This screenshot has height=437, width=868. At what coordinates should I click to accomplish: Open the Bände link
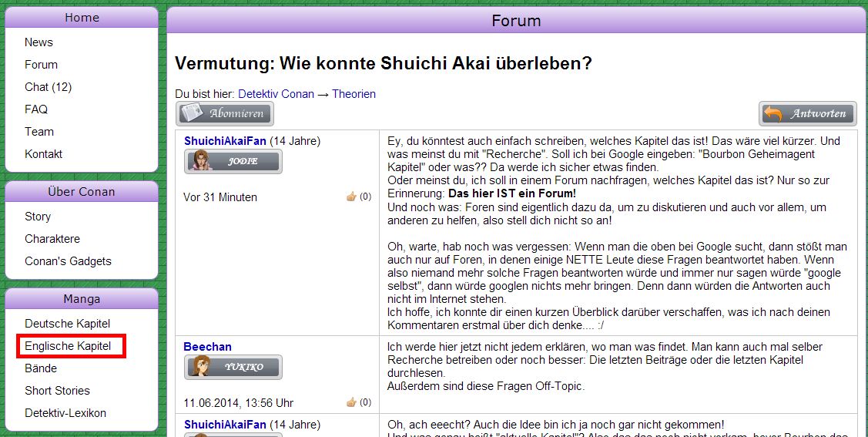[x=41, y=368]
